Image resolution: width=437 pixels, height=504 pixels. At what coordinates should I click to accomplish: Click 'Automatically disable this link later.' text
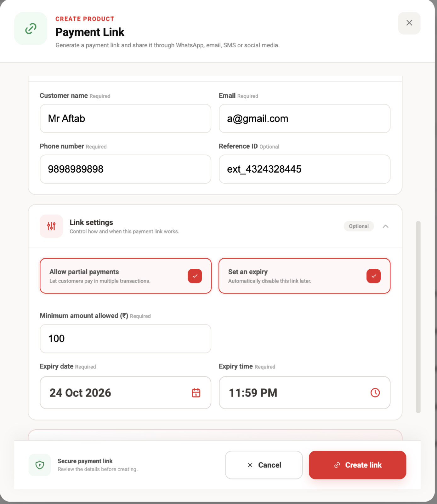(270, 281)
